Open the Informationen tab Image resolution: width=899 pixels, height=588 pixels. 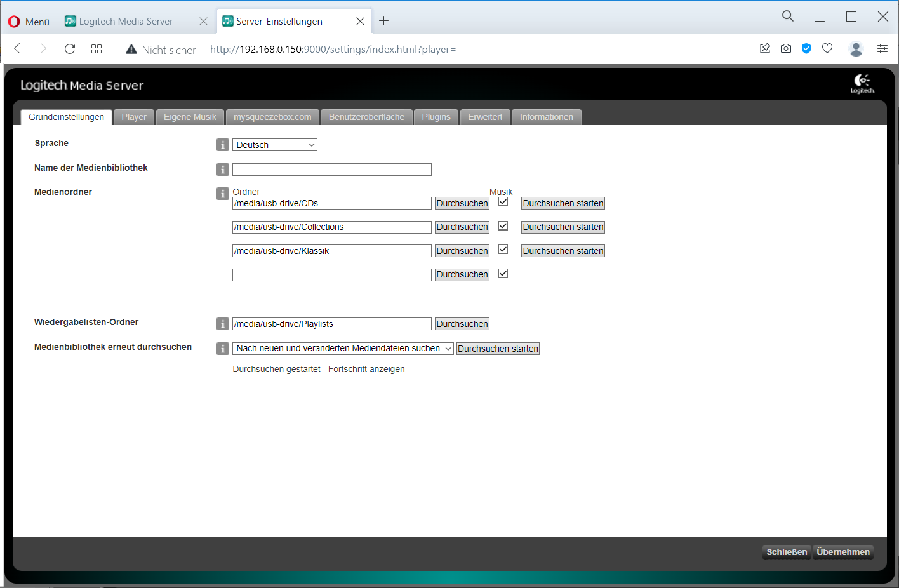click(547, 117)
